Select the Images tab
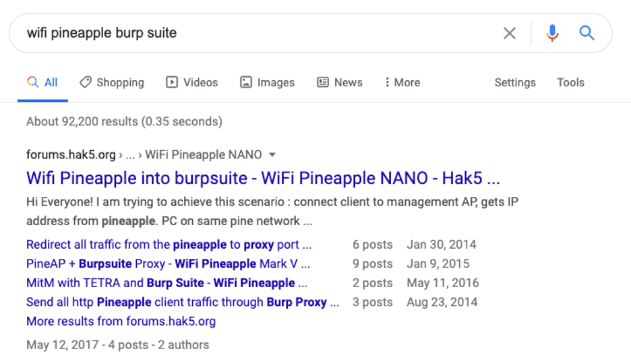 pos(268,82)
